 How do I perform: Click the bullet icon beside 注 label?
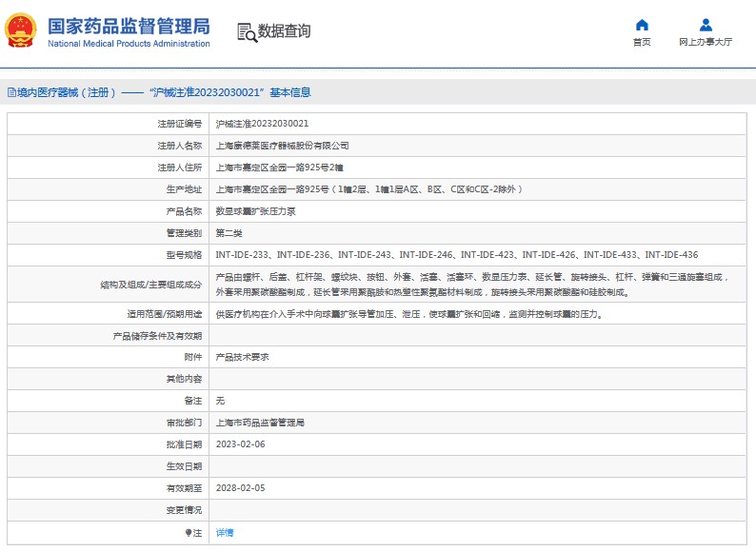[x=189, y=533]
